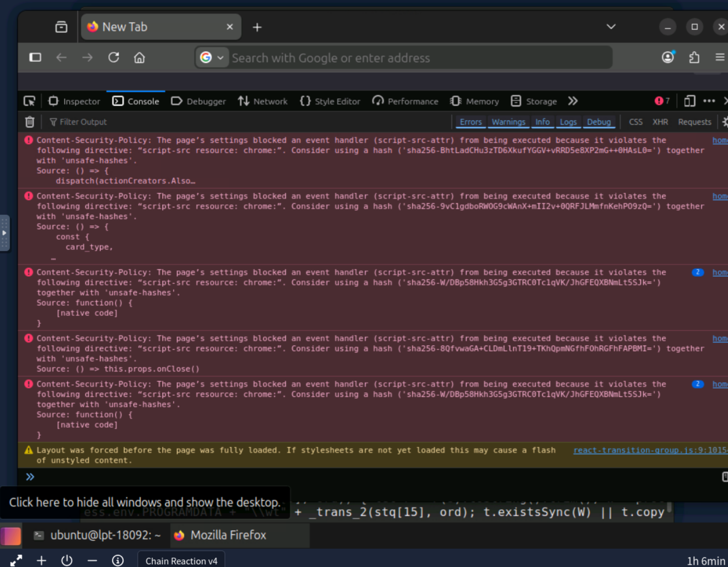
Task: Switch to ubuntu terminal taskbar window
Action: pos(97,535)
